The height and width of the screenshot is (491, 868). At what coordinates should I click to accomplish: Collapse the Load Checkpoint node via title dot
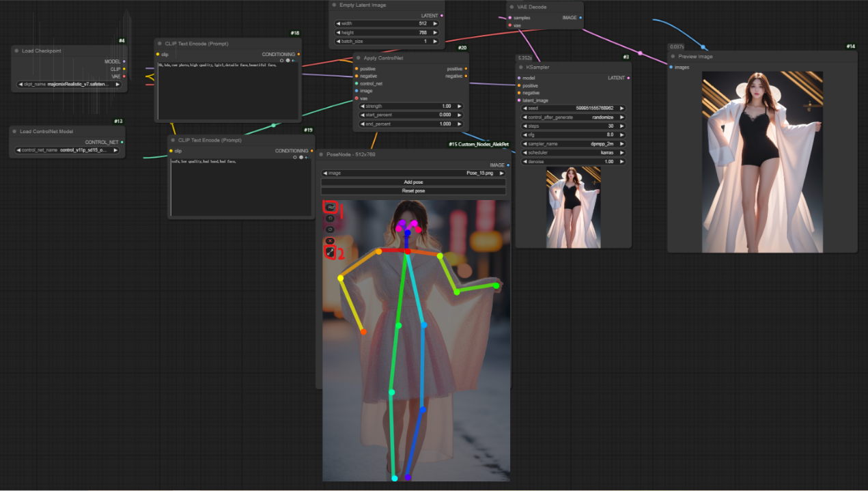[16, 51]
